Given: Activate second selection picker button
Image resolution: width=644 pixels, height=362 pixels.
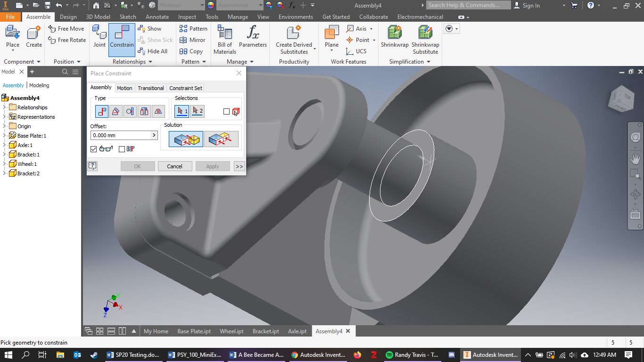Looking at the screenshot, I should pos(198,111).
